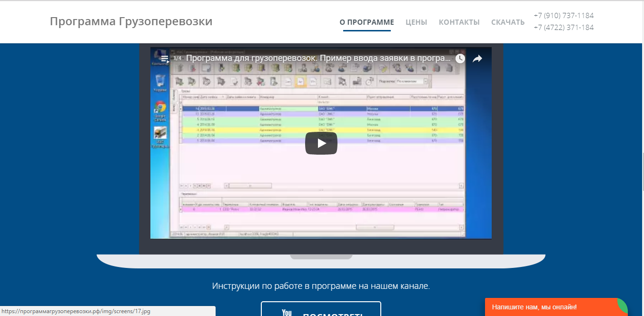644x316 pixels.
Task: Click the Share arrow on the video
Action: tap(477, 58)
